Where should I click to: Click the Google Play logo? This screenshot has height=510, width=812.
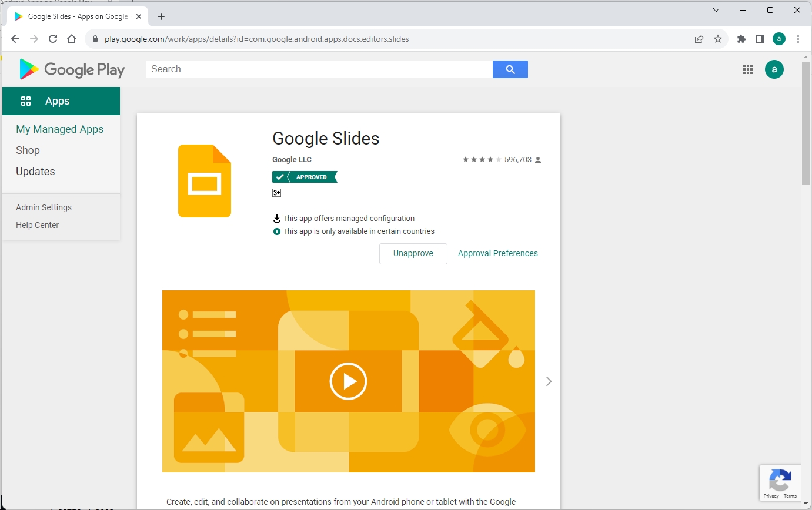tap(72, 69)
